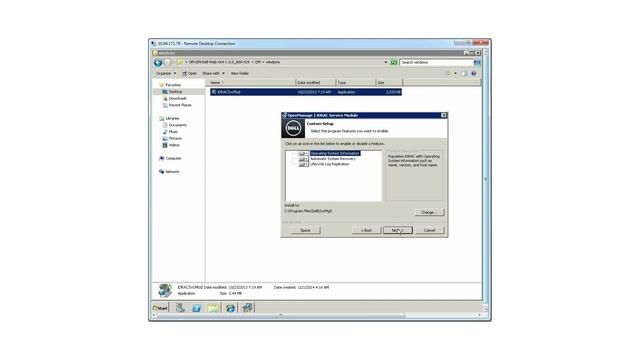This screenshot has width=640, height=360.
Task: Go back with the Back button in setup
Action: (x=367, y=230)
